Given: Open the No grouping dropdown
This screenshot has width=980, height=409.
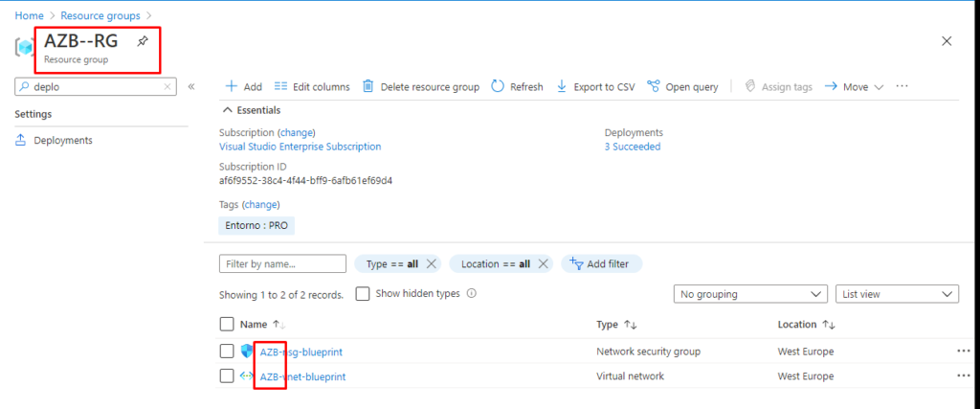Looking at the screenshot, I should (x=752, y=294).
